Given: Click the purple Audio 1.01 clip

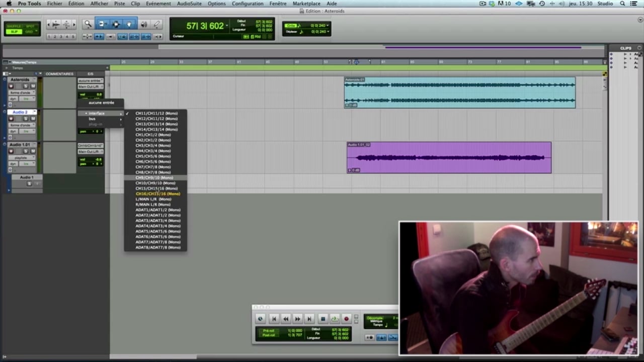Looking at the screenshot, I should click(449, 157).
